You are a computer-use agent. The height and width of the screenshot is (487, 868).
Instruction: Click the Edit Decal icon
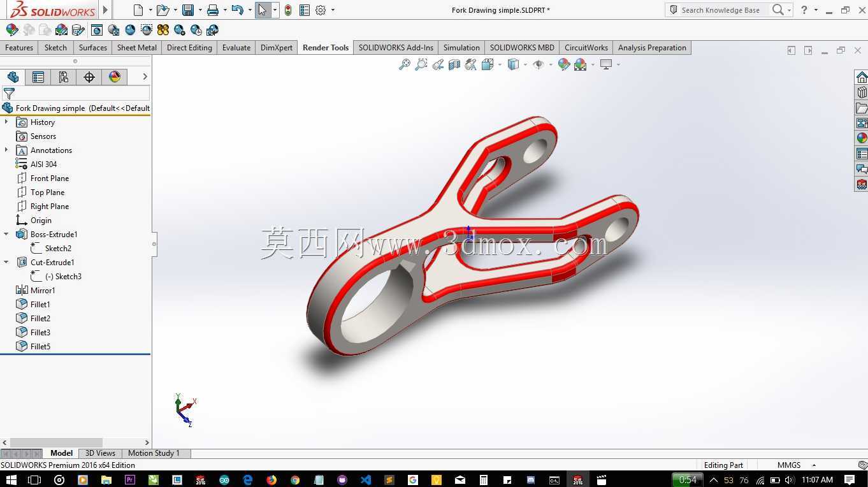(78, 30)
